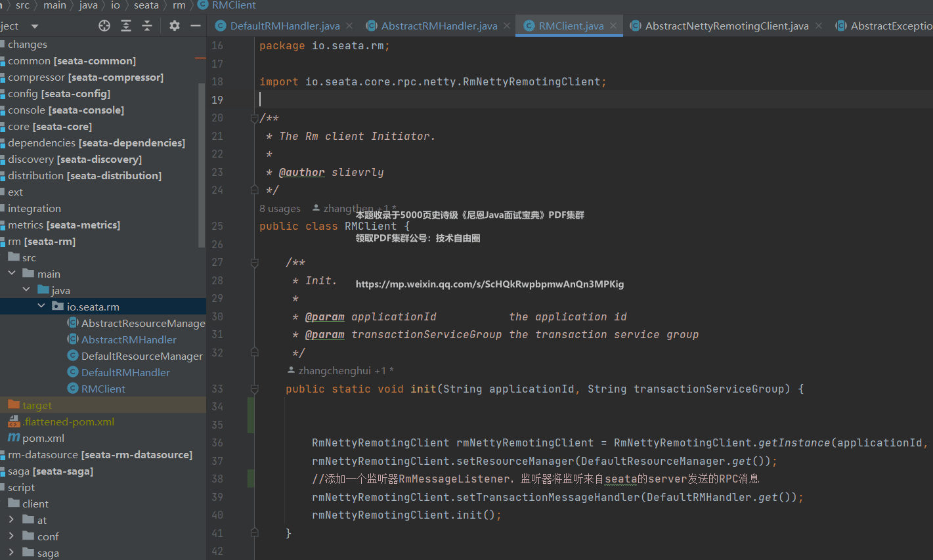Select 'metrics [seata-metrics]' module

point(64,225)
